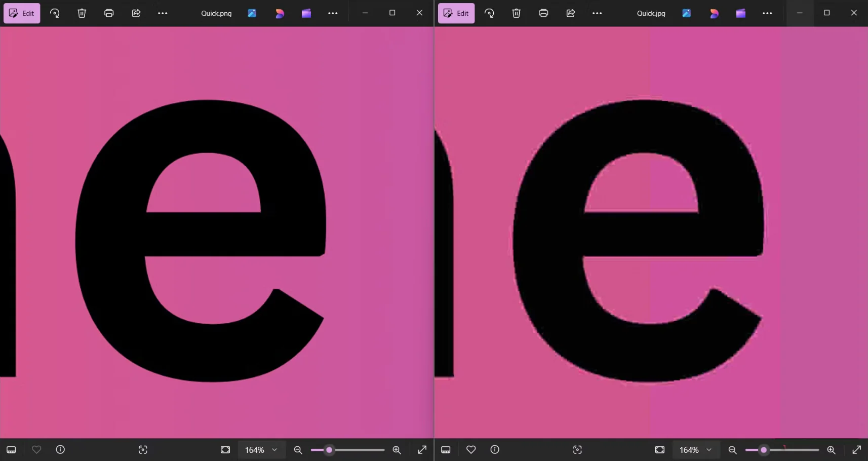
Task: Click Edit button in Quick.png window
Action: pos(22,13)
